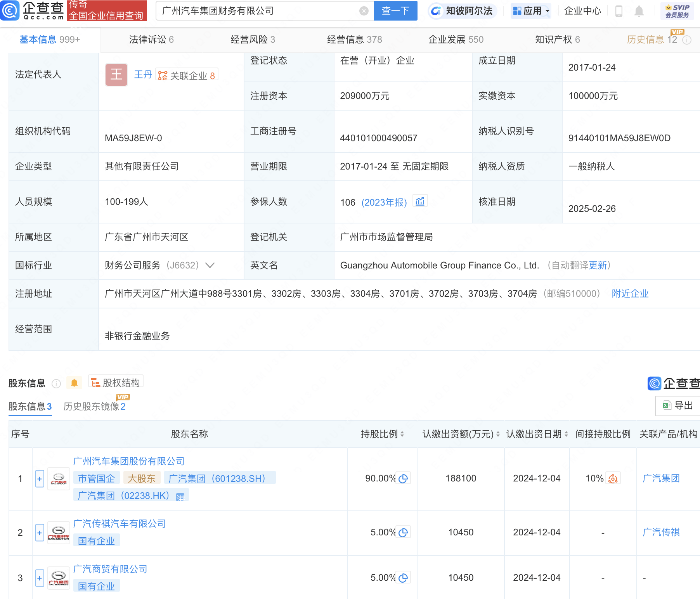
Task: Open 广汽传祺 related product link
Action: 661,533
